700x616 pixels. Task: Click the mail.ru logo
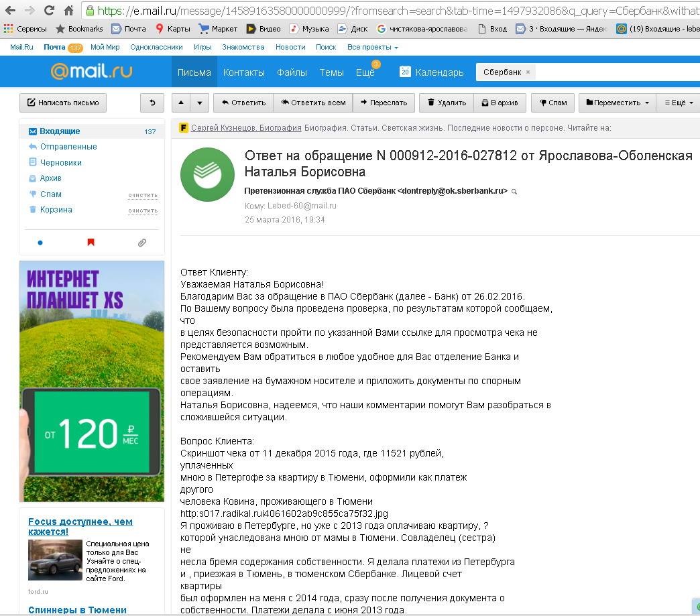click(x=91, y=71)
